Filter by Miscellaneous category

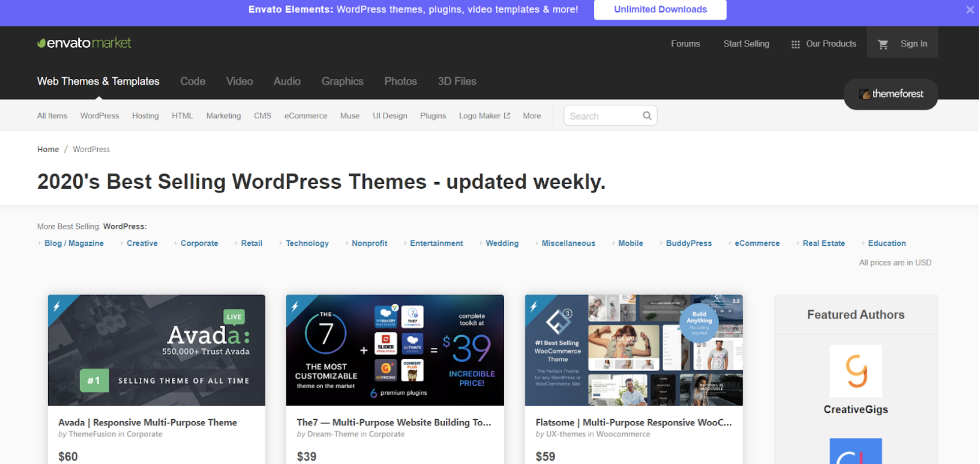click(568, 243)
